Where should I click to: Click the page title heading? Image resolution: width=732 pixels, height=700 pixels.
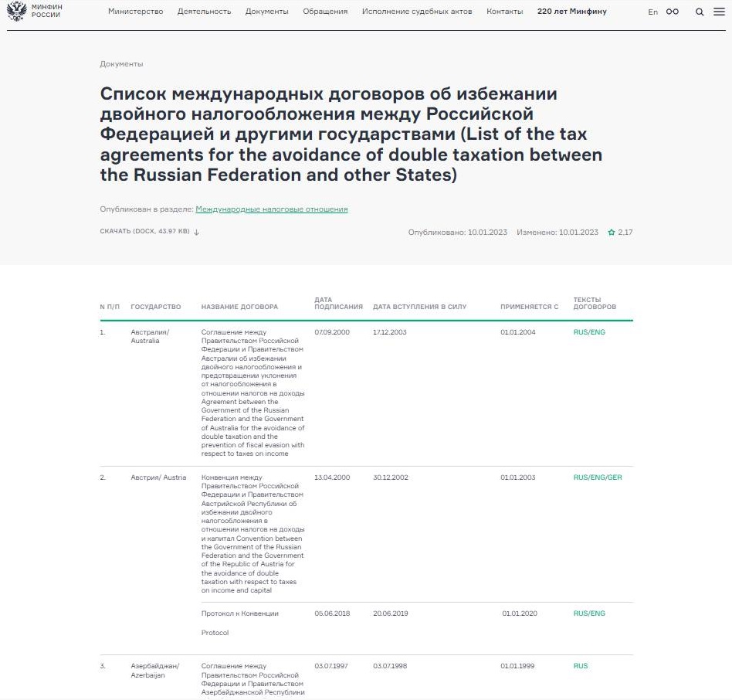351,134
